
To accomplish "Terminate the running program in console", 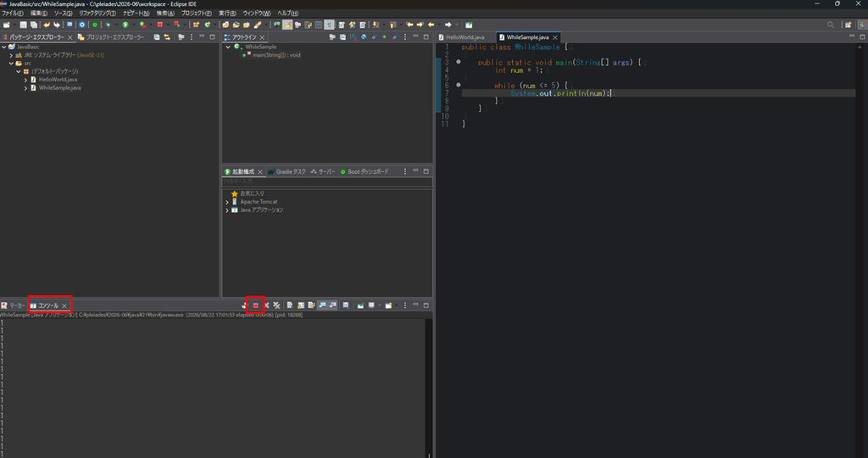I will (256, 305).
